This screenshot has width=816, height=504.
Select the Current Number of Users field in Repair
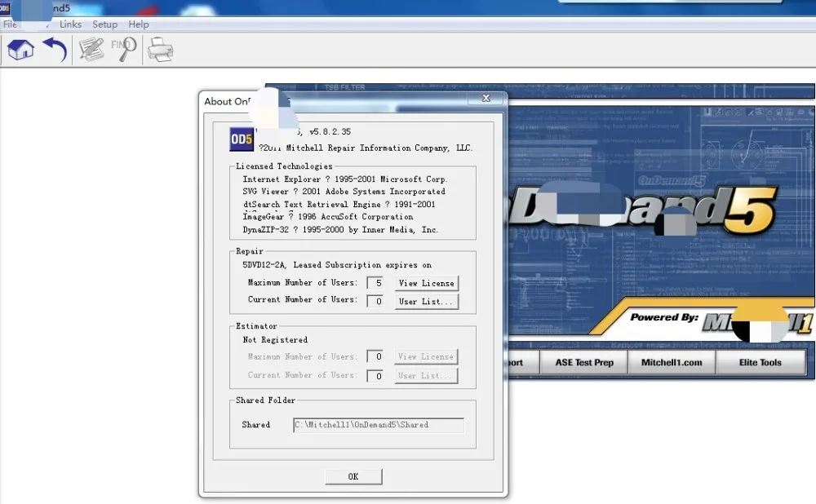click(375, 301)
